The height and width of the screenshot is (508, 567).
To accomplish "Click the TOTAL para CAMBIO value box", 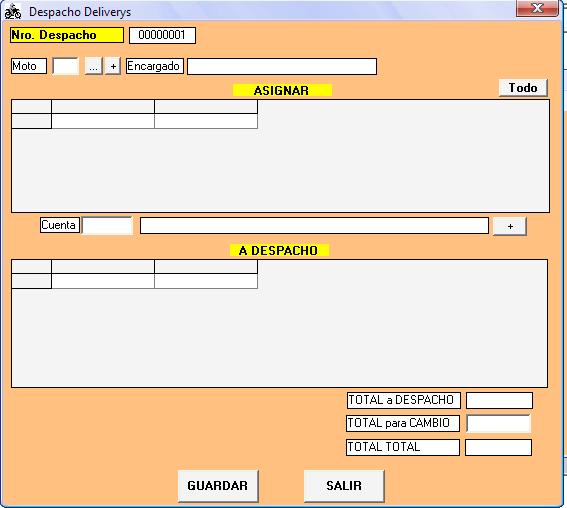I will (x=499, y=423).
